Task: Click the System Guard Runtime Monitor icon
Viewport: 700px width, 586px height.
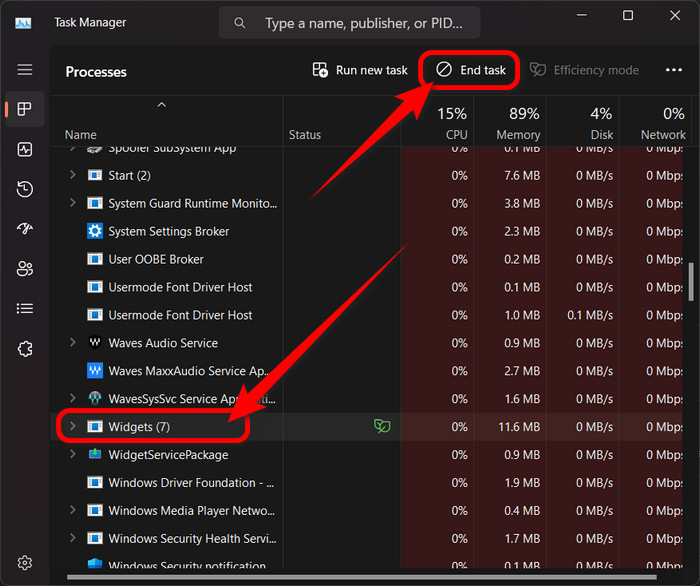Action: 95,204
